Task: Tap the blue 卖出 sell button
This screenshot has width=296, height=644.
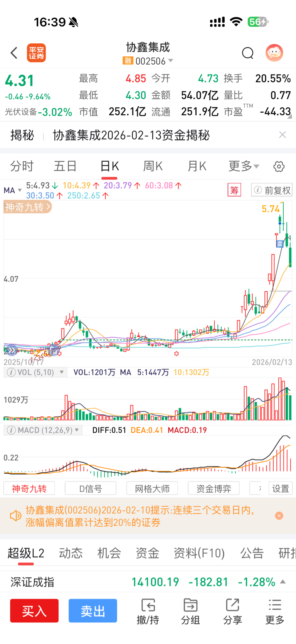Action: point(93,611)
